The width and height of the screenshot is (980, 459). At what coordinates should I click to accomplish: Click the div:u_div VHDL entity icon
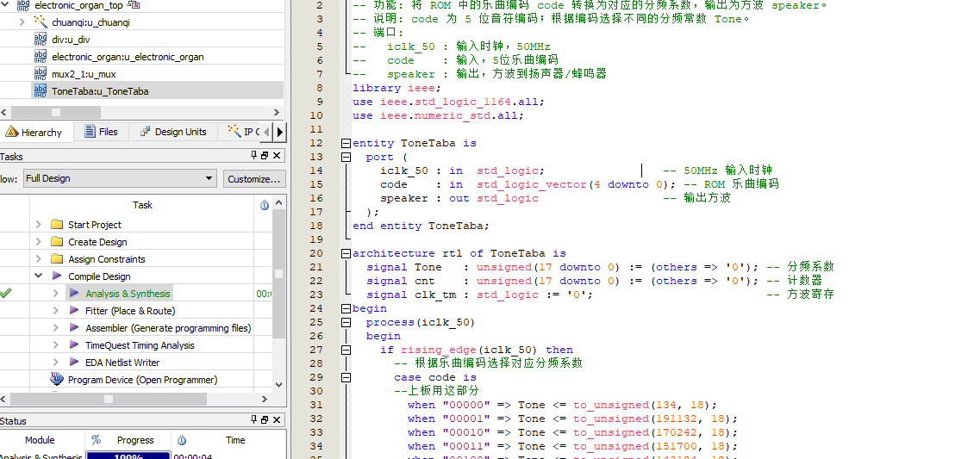coord(41,40)
